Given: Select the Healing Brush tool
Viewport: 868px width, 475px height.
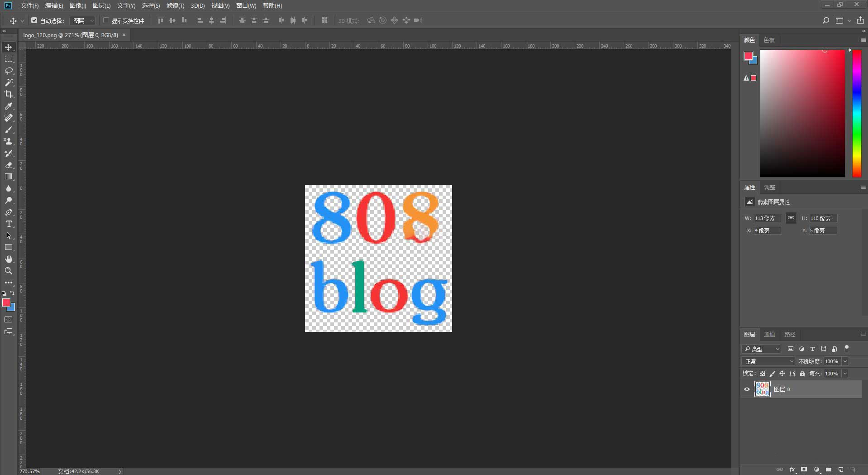Looking at the screenshot, I should pos(9,118).
